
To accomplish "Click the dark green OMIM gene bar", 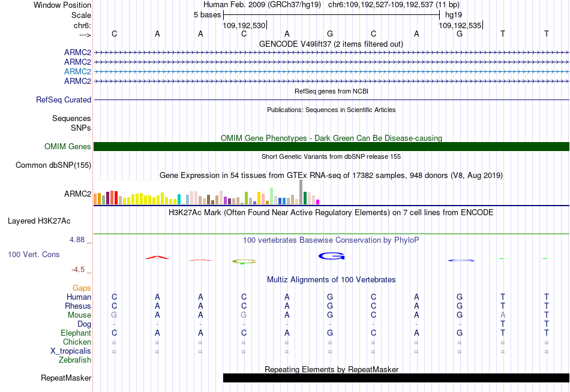I will [x=331, y=146].
